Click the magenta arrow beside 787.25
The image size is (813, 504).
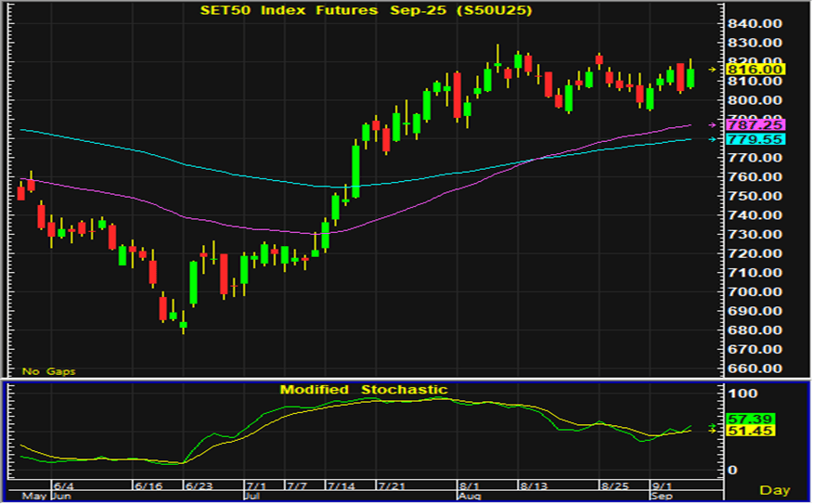pos(713,124)
